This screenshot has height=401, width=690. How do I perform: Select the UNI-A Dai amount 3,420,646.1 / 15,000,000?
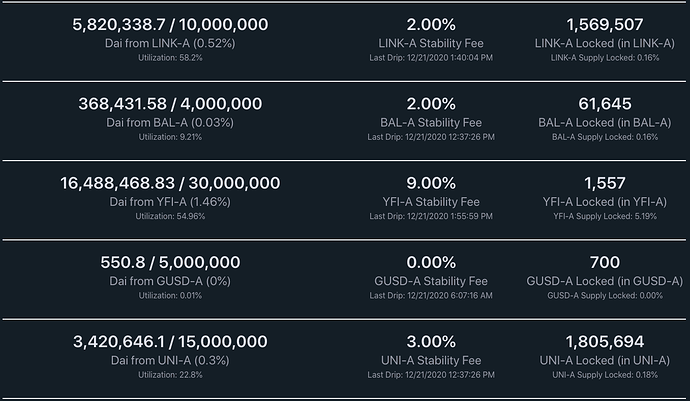click(170, 341)
